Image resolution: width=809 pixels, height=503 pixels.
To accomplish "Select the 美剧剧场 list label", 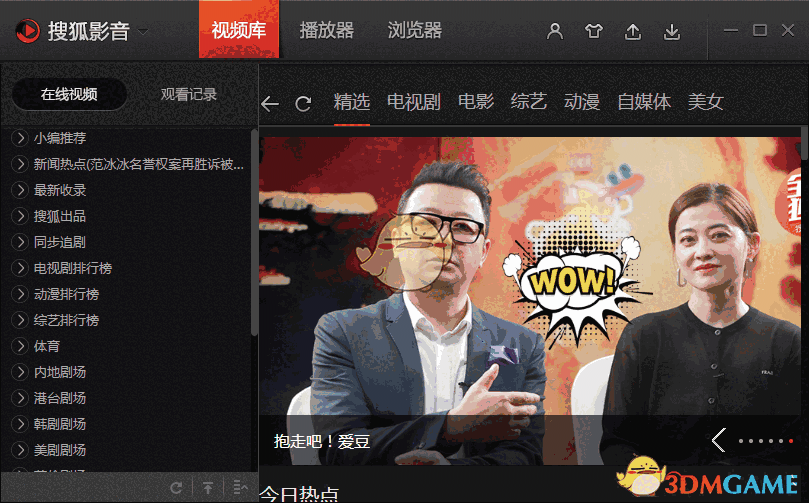I will [60, 450].
